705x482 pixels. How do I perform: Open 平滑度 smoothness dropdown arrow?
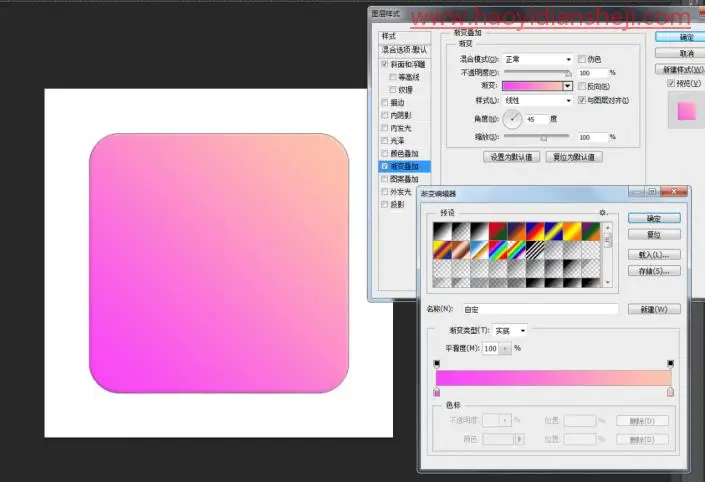pyautogui.click(x=505, y=348)
